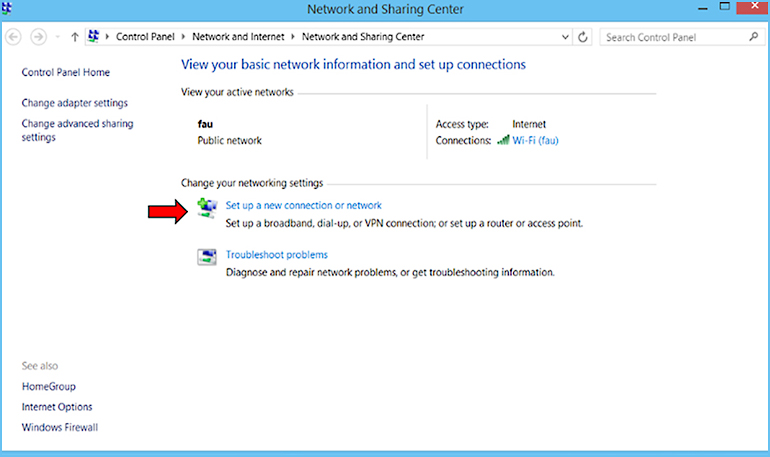Select Control Panel in the breadcrumb path
Image resolution: width=770 pixels, height=457 pixels.
[x=146, y=37]
